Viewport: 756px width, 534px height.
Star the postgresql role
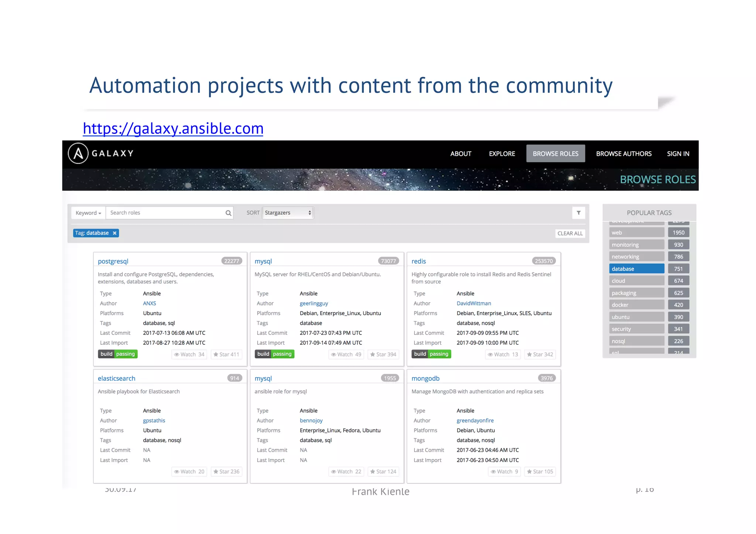(x=226, y=354)
